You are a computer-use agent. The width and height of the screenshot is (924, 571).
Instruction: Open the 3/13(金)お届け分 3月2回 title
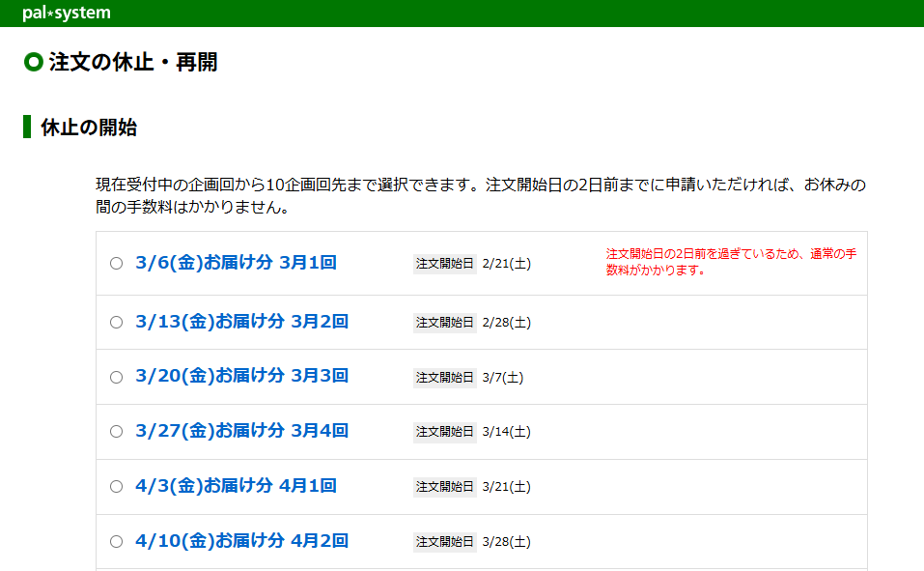coord(241,322)
